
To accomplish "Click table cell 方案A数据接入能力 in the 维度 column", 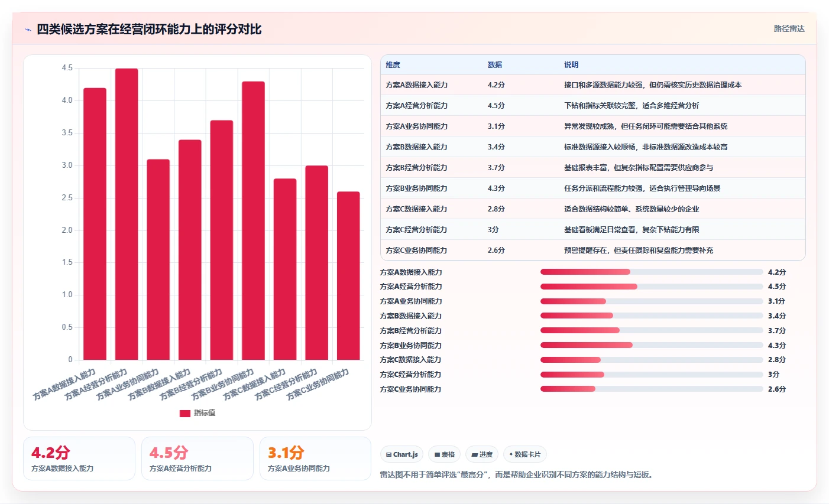I will [417, 85].
